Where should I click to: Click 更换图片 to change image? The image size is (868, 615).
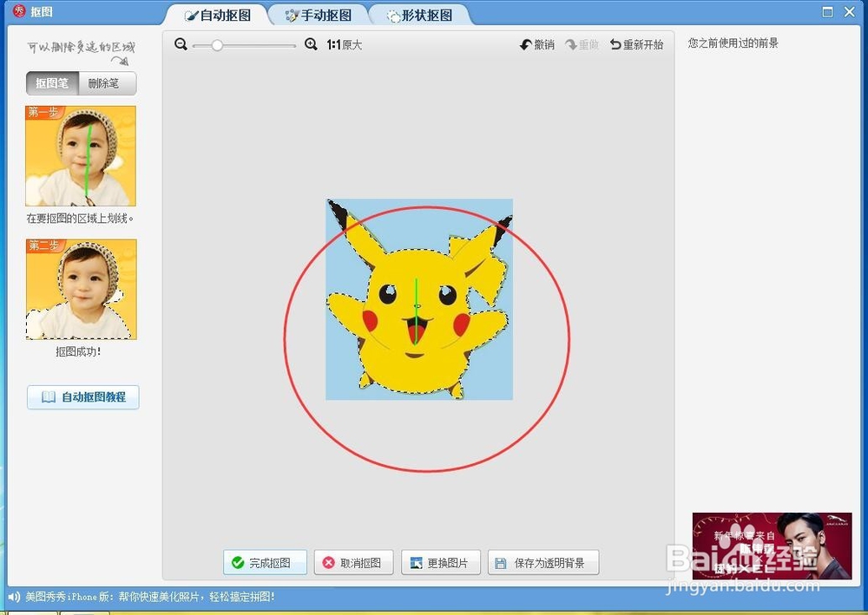(441, 562)
